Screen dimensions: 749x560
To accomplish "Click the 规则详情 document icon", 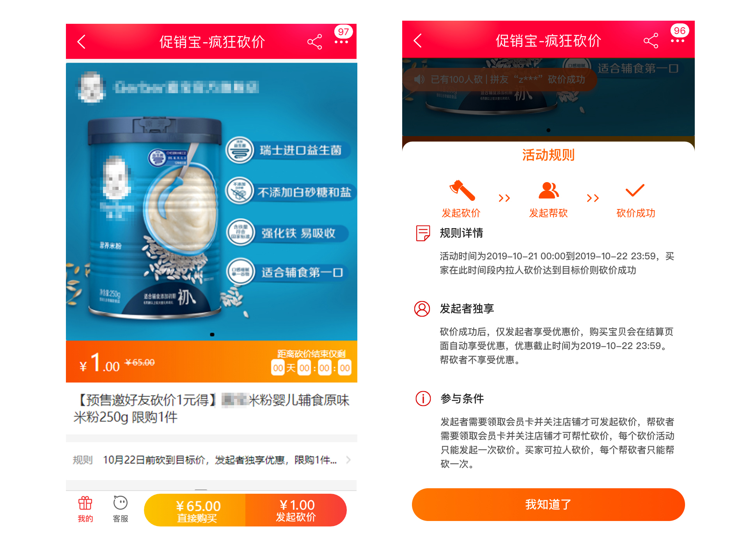I will coord(423,233).
